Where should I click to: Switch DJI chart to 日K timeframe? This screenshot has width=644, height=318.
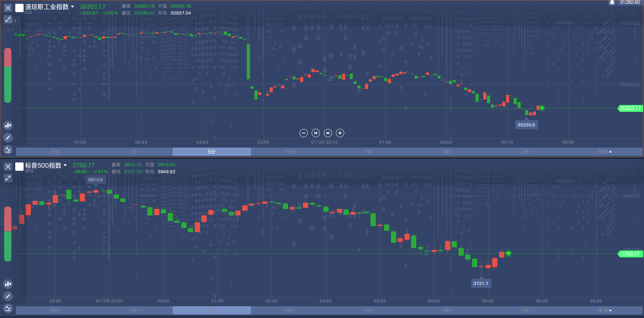pyautogui.click(x=525, y=152)
